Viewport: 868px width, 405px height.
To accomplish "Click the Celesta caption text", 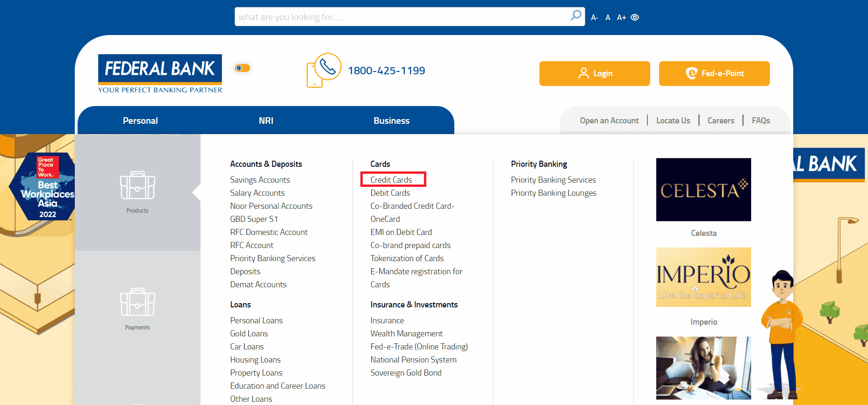I will (703, 233).
